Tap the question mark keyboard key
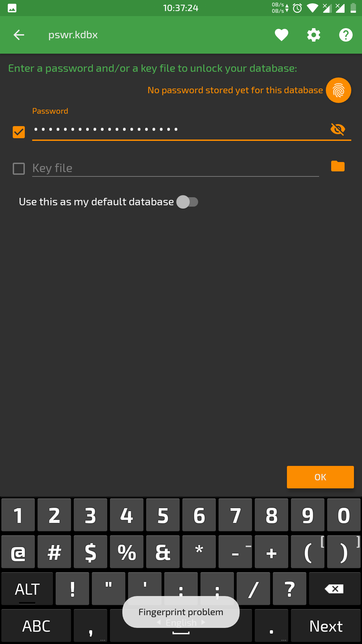362x644 pixels. coord(290,589)
